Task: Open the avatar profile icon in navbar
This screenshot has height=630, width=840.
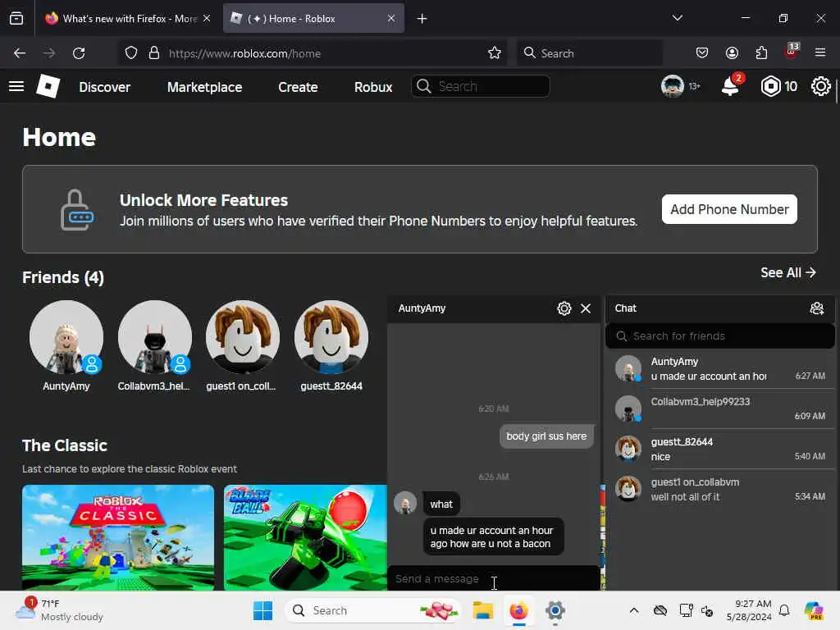Action: tap(673, 86)
